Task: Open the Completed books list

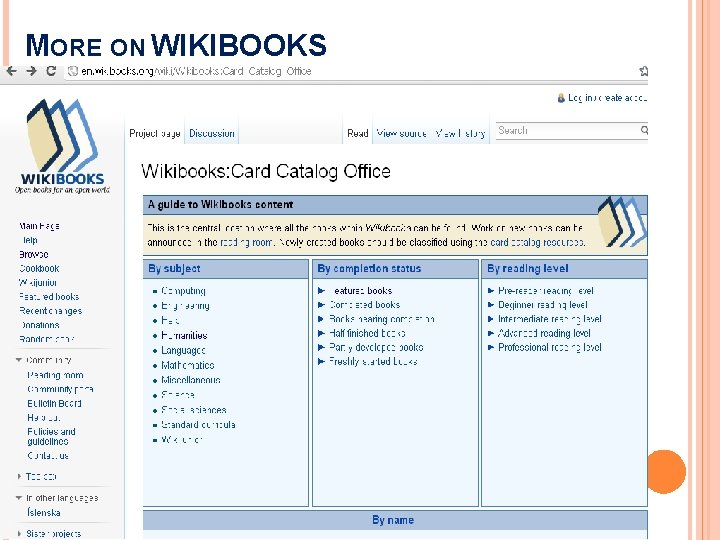Action: [x=364, y=305]
